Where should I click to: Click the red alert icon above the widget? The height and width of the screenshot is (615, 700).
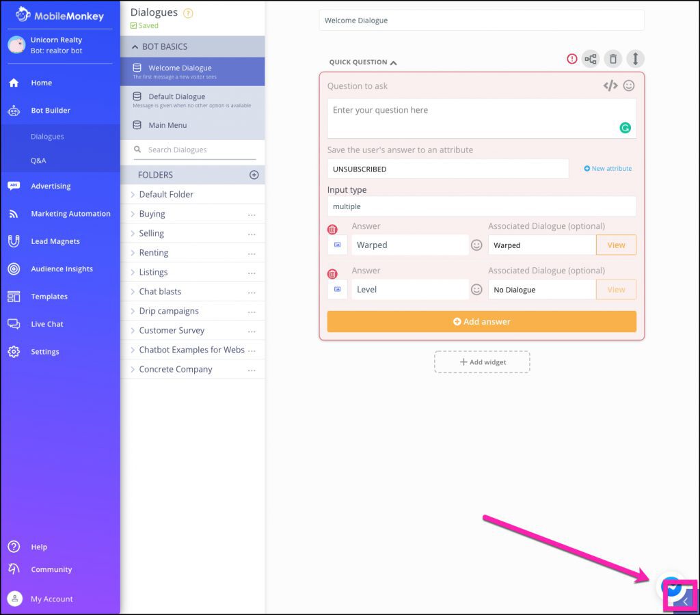(x=572, y=59)
